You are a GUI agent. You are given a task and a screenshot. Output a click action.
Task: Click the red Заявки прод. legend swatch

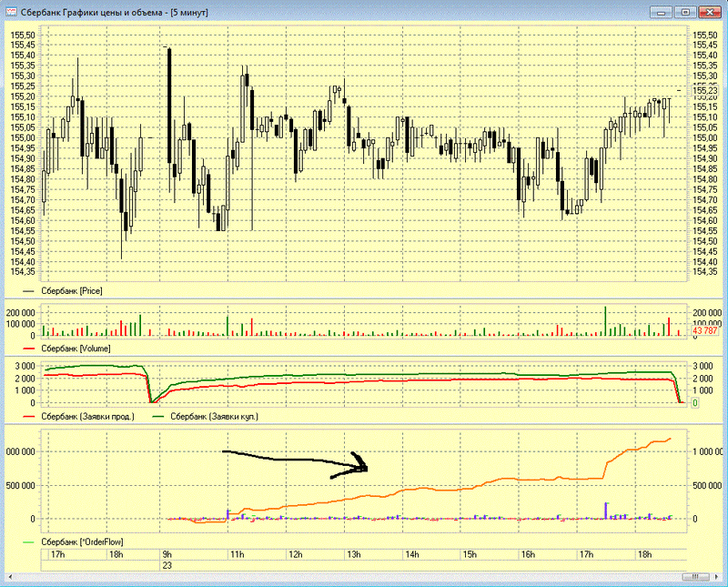pyautogui.click(x=29, y=417)
